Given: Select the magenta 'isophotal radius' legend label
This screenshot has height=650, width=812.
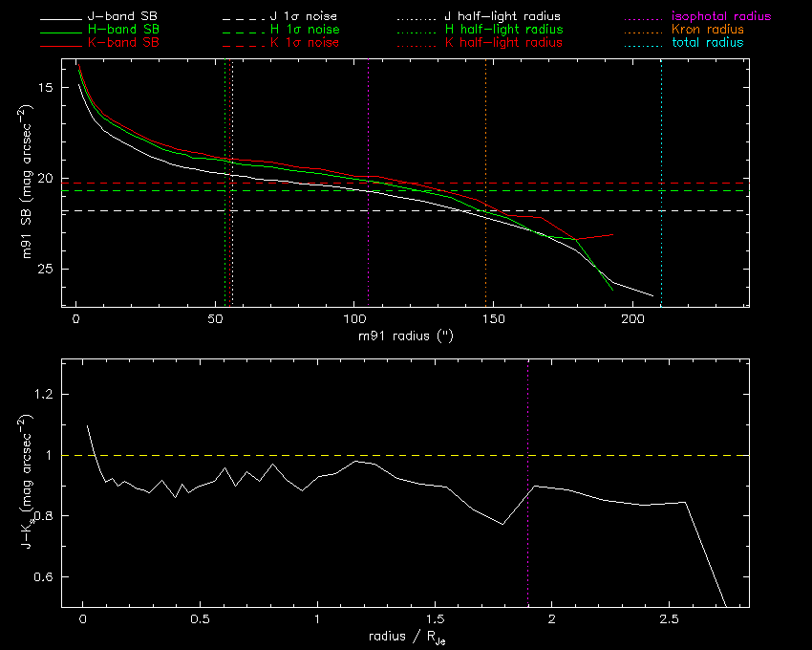Looking at the screenshot, I should 721,17.
